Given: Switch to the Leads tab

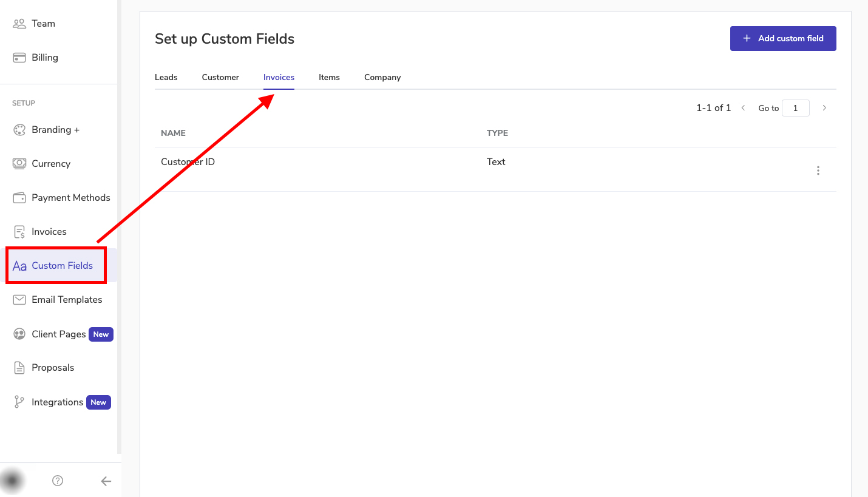Looking at the screenshot, I should [x=166, y=78].
